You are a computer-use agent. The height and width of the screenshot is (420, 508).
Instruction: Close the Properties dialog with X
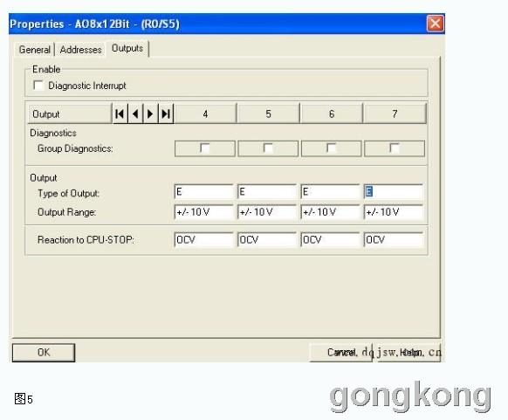(x=435, y=24)
